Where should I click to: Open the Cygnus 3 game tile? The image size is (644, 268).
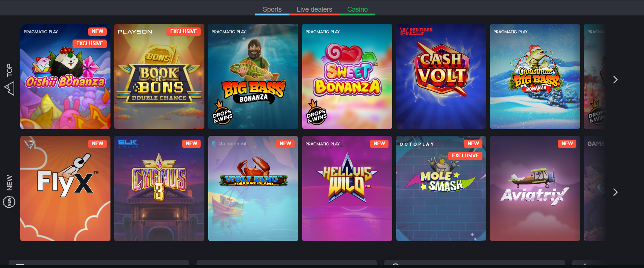pos(159,189)
